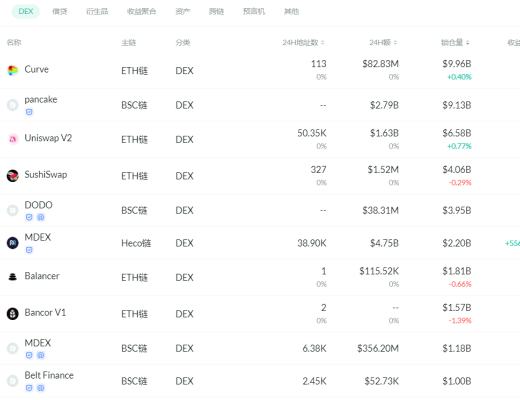
Task: Click the -0.29% change for SushiSwap
Action: (x=460, y=183)
